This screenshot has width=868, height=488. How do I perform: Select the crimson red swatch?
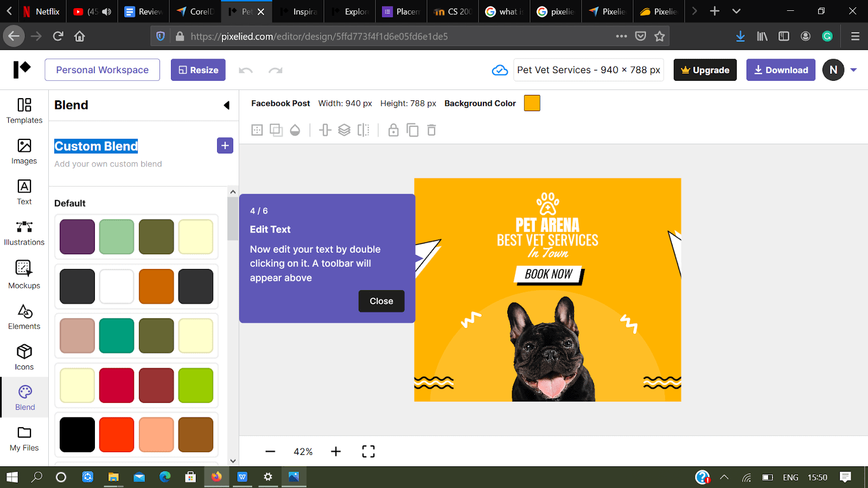(117, 386)
